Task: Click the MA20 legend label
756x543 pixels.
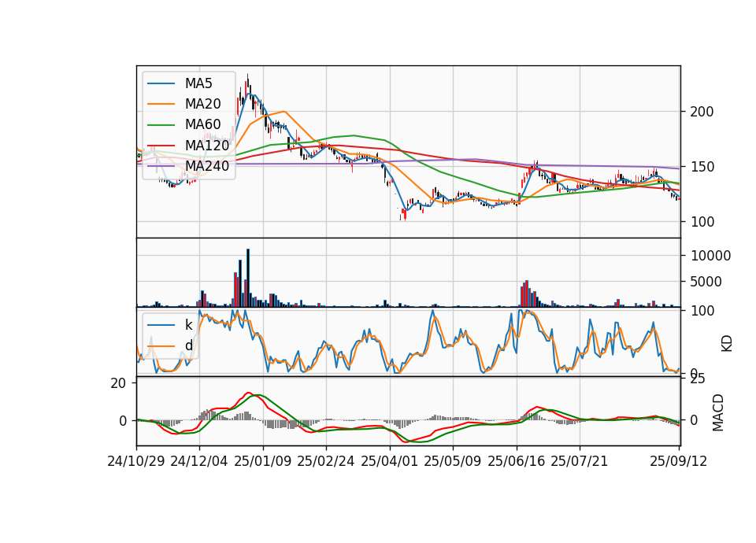Action: [x=202, y=104]
